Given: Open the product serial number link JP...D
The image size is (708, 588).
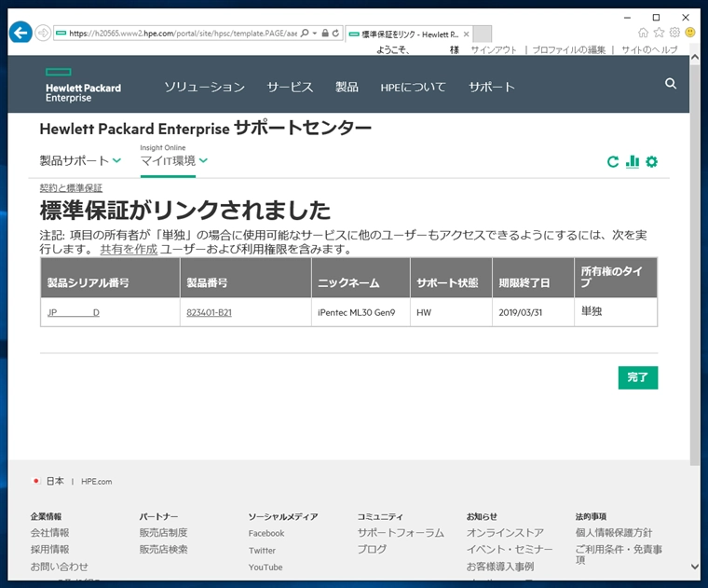Looking at the screenshot, I should [x=74, y=312].
